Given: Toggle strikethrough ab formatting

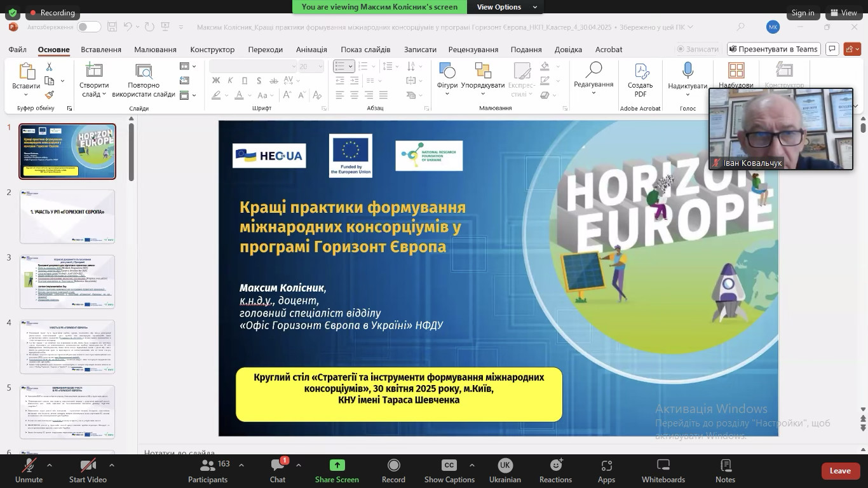Looking at the screenshot, I should (275, 81).
